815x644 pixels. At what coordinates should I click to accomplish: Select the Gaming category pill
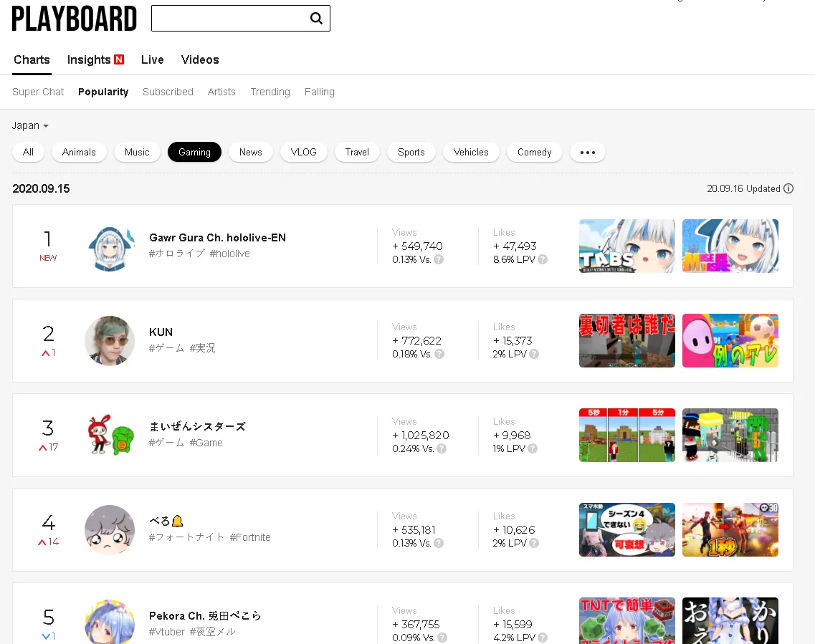(194, 152)
